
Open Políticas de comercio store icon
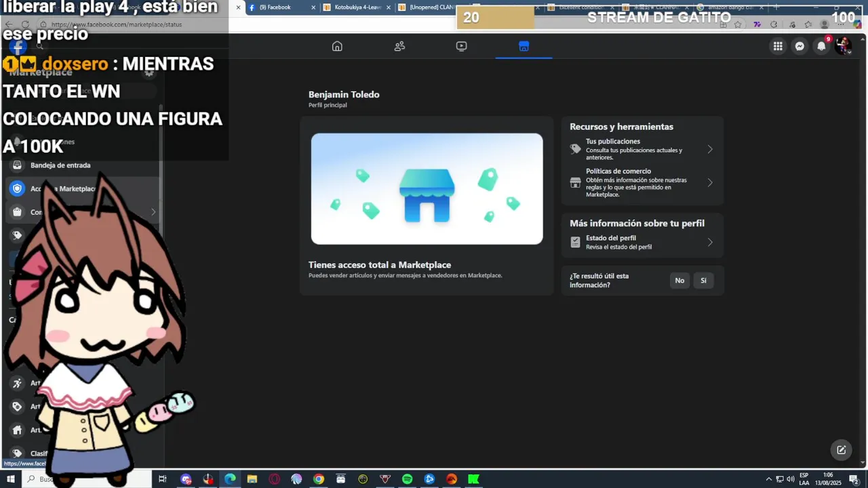click(575, 182)
